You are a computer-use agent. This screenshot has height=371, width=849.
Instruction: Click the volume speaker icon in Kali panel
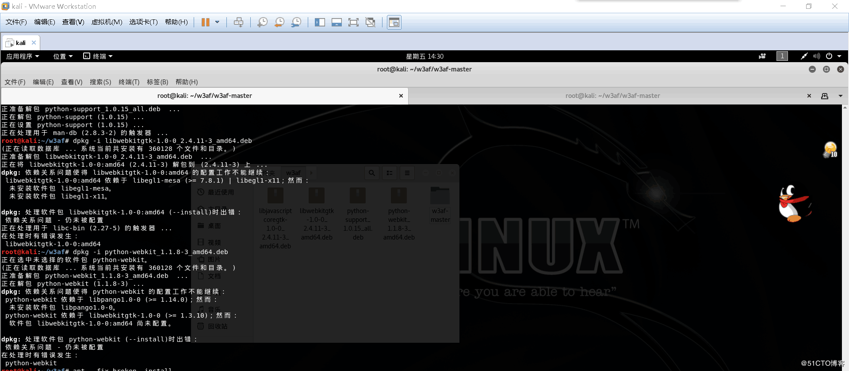818,56
